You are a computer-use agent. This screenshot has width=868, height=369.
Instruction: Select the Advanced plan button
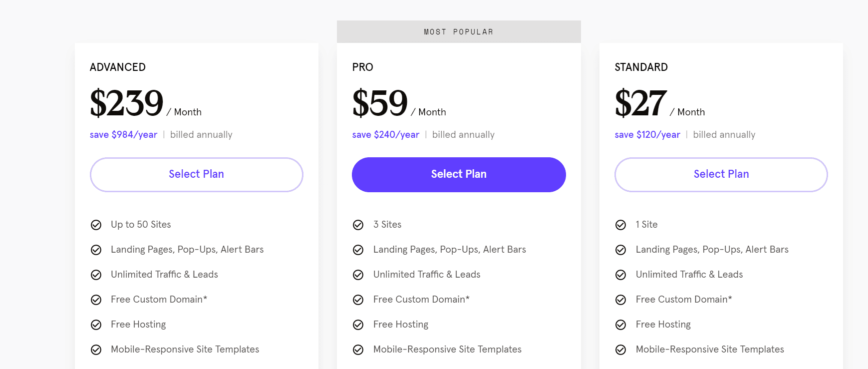[x=196, y=174]
